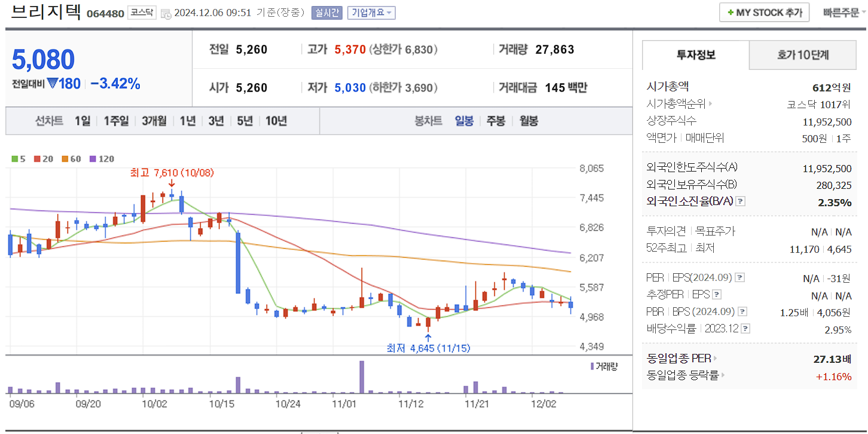Open the 추정PER help tooltip icon
868x434 pixels.
tap(717, 295)
